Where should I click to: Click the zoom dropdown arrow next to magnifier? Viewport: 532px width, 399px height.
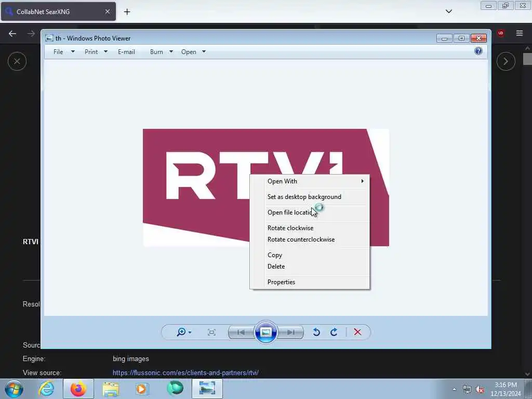coord(190,332)
